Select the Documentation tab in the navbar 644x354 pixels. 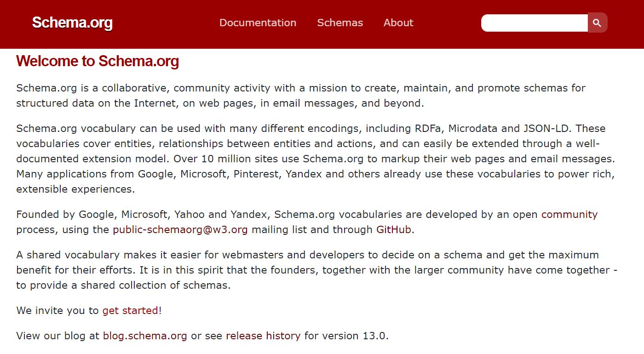[x=258, y=23]
